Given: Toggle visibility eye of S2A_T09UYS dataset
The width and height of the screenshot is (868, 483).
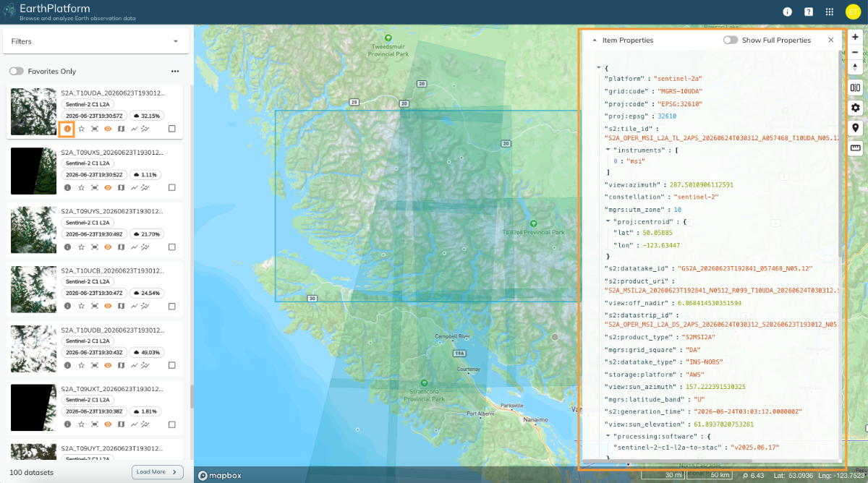Looking at the screenshot, I should coord(108,247).
